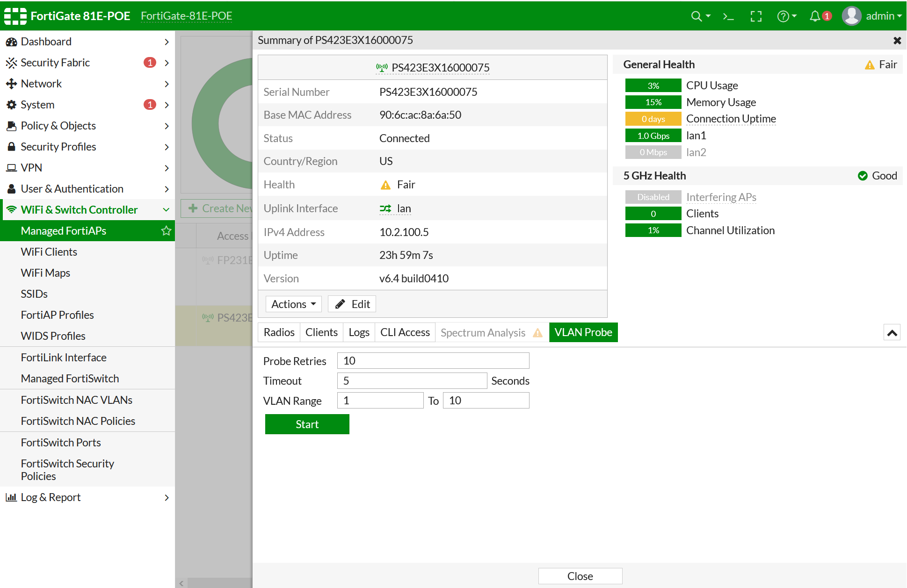Open the Actions dropdown

click(294, 304)
